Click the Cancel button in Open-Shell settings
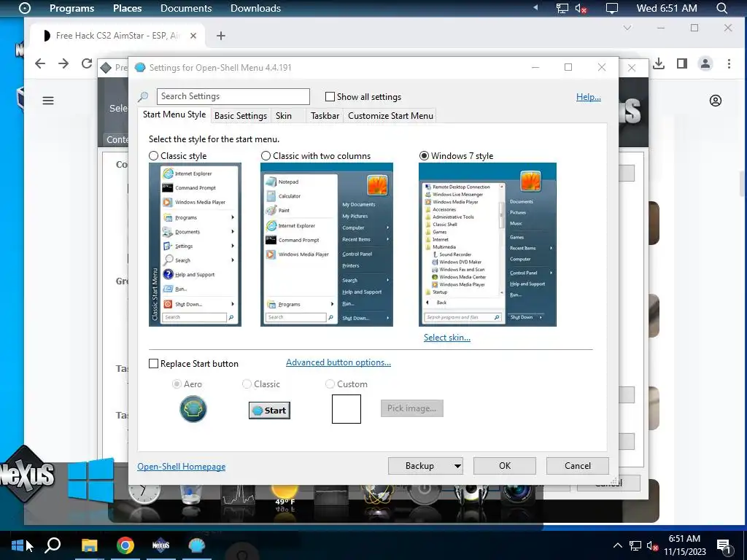Viewport: 747px width, 560px height. [578, 466]
